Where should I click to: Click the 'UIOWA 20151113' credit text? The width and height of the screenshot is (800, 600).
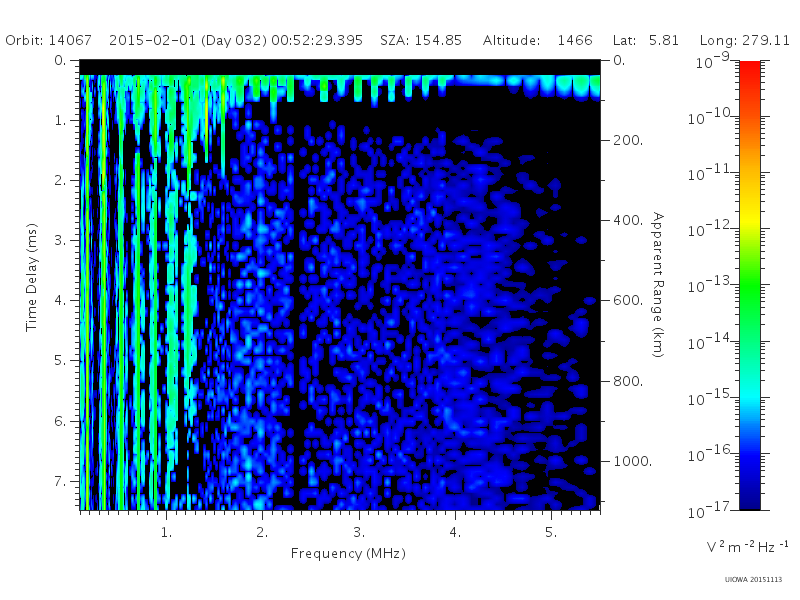pos(753,580)
